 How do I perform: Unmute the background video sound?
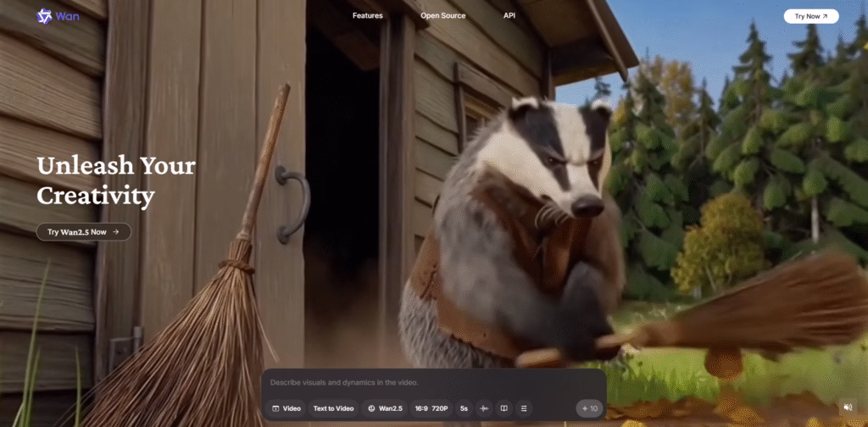pos(847,408)
